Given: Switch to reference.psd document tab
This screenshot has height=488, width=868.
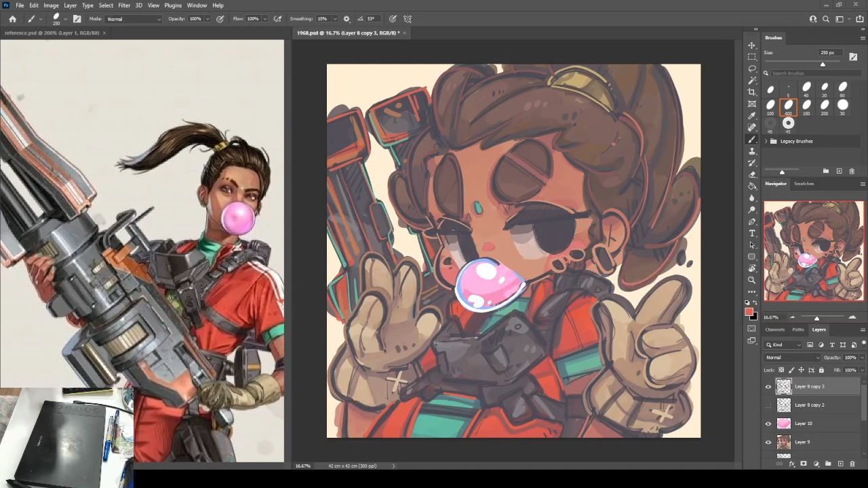Looking at the screenshot, I should tap(52, 33).
